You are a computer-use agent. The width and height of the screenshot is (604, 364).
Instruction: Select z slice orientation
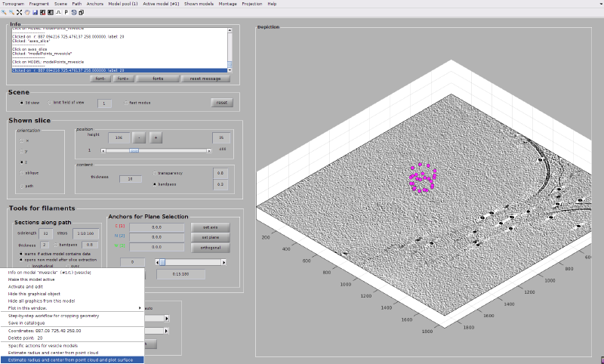click(x=22, y=162)
